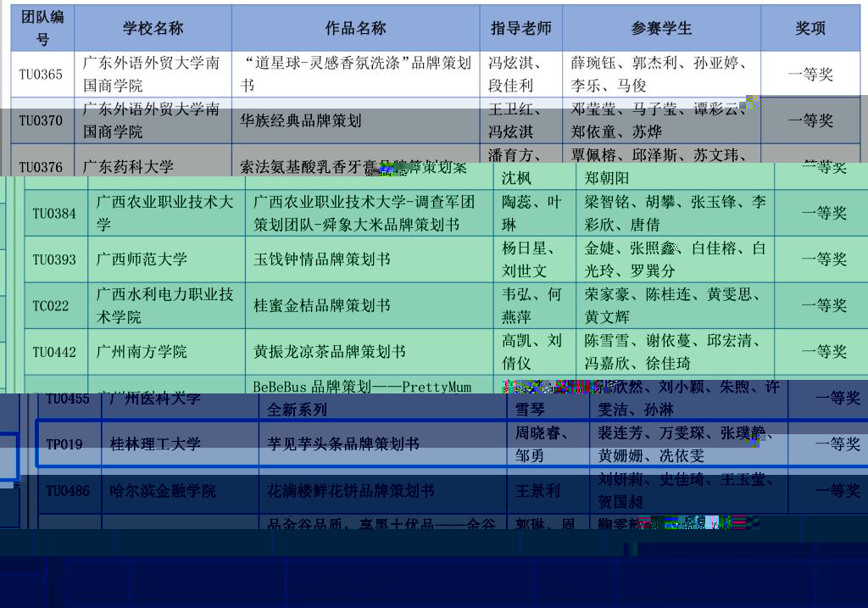Viewport: 868px width, 608px height.
Task: Click the 一等奖 cell in row TP019
Action: coord(828,444)
